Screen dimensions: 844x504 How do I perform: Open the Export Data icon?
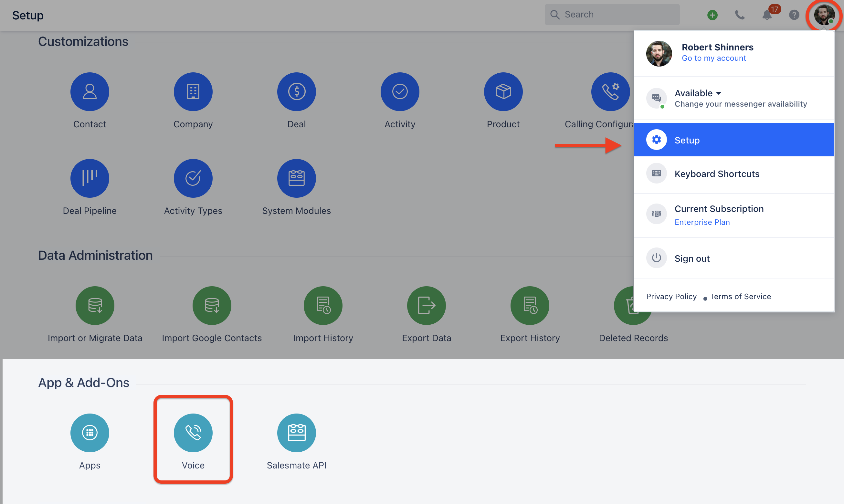point(426,306)
